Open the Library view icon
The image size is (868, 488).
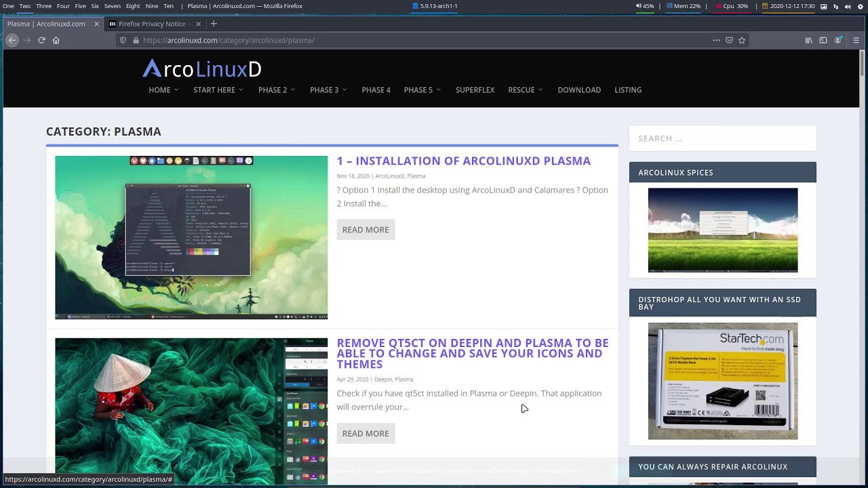(x=809, y=40)
